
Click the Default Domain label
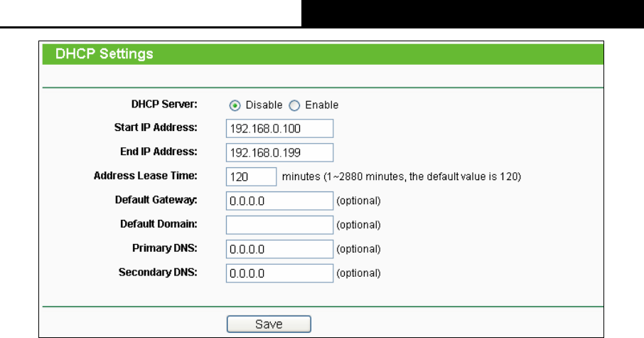click(x=159, y=224)
